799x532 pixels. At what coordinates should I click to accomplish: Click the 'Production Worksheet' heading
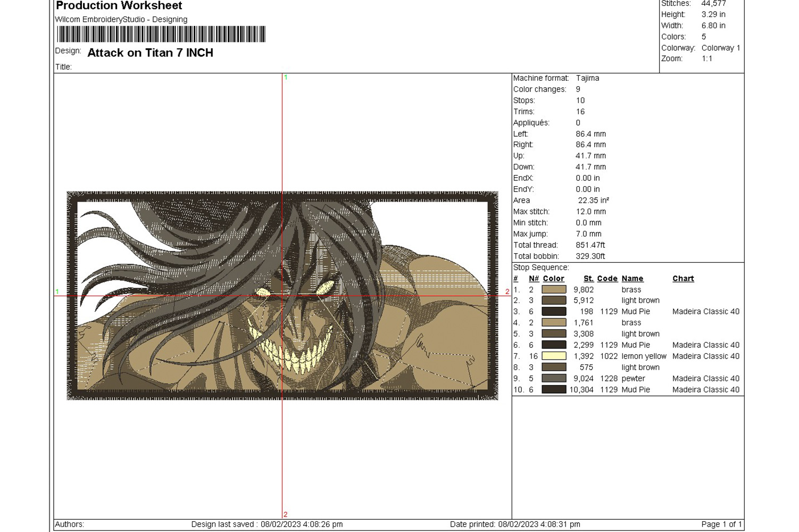tap(119, 6)
